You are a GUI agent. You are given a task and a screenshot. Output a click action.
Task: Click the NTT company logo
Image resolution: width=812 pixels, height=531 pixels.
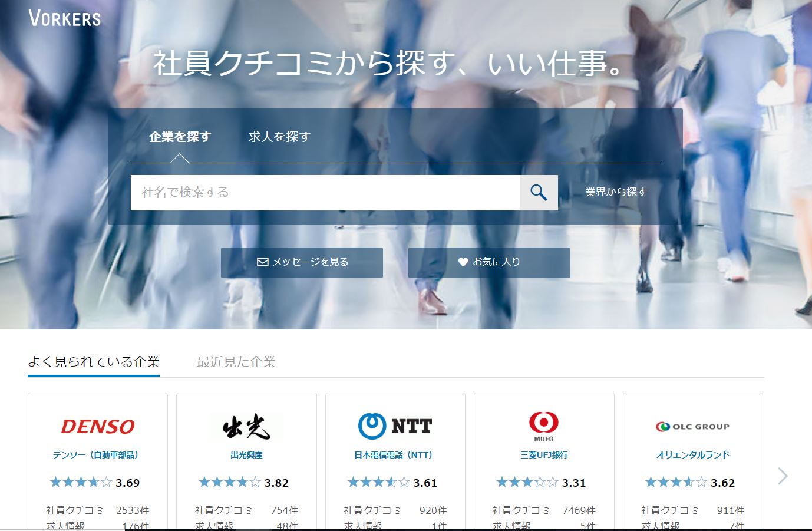pyautogui.click(x=395, y=426)
